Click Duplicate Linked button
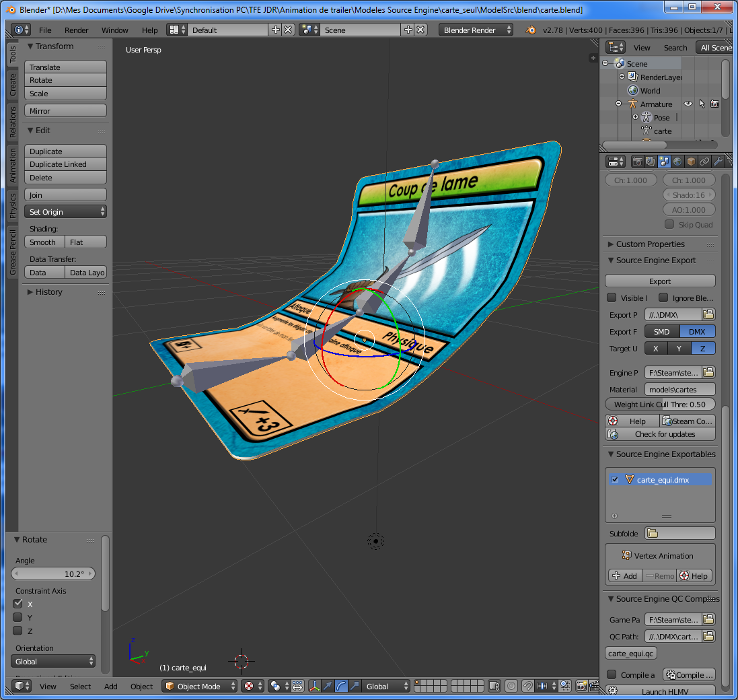 (x=65, y=164)
